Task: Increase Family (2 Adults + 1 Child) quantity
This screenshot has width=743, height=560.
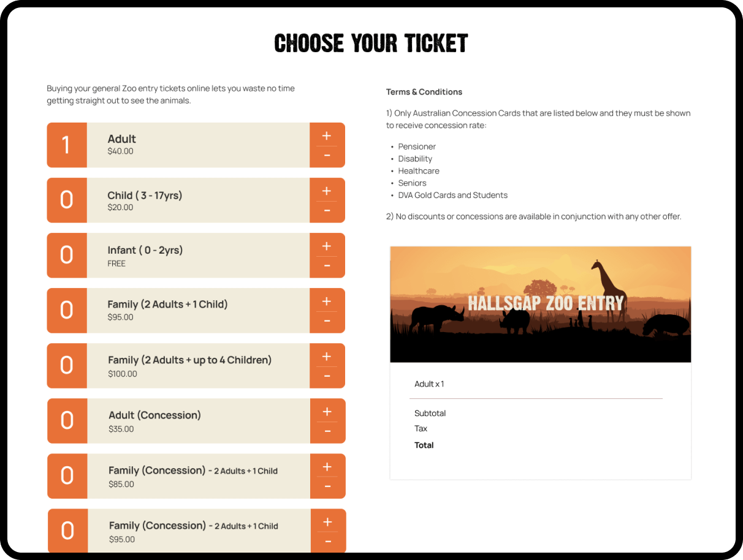Action: pos(327,301)
